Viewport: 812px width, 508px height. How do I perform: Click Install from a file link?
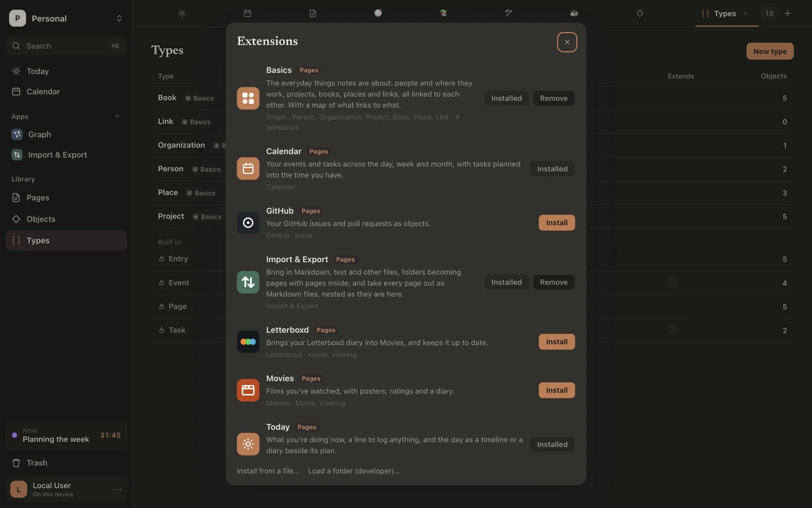click(268, 471)
